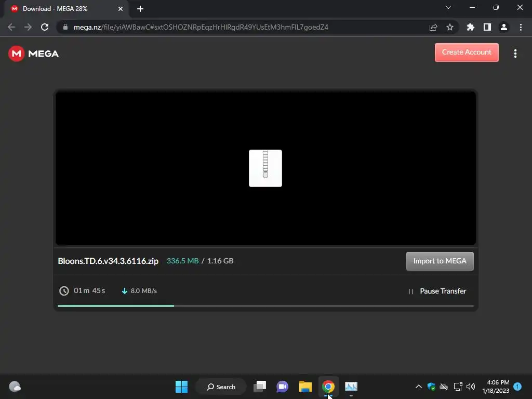This screenshot has height=399, width=532.
Task: Close the Download - MEGA tab
Action: 121,9
